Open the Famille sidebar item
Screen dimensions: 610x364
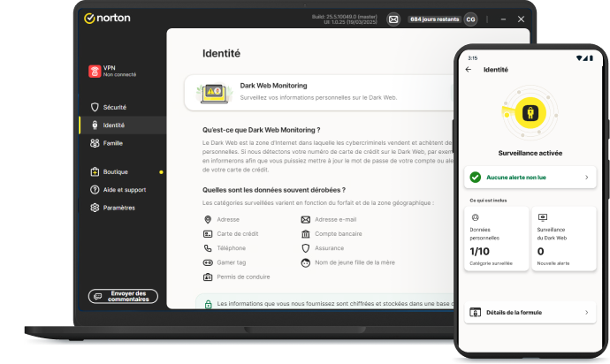pos(112,143)
